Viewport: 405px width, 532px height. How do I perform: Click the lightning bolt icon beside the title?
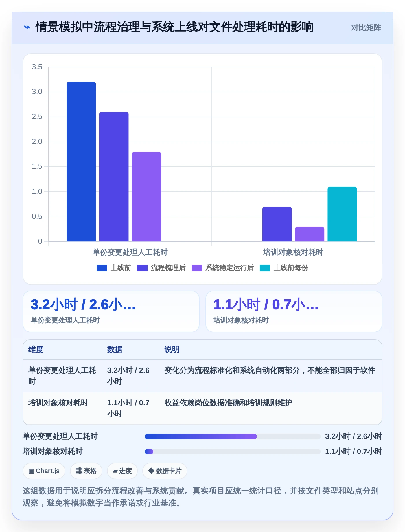(27, 27)
